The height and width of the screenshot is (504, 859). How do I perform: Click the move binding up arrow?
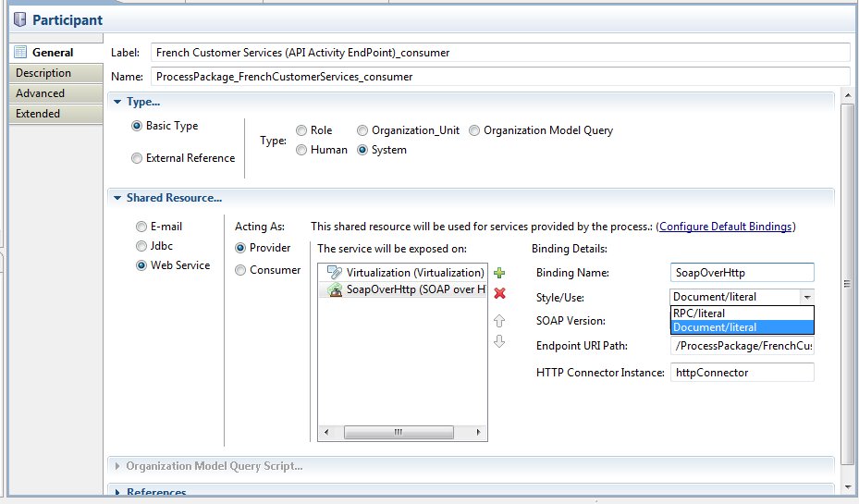(x=499, y=321)
